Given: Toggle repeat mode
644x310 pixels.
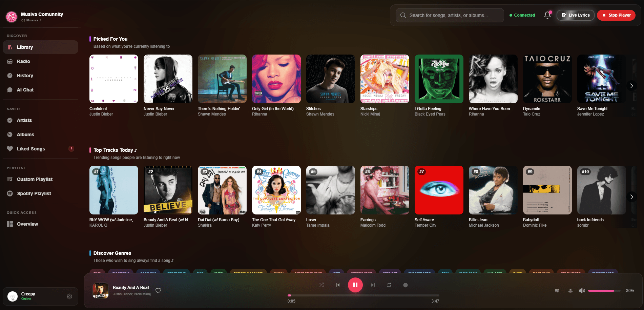Looking at the screenshot, I should (x=389, y=285).
